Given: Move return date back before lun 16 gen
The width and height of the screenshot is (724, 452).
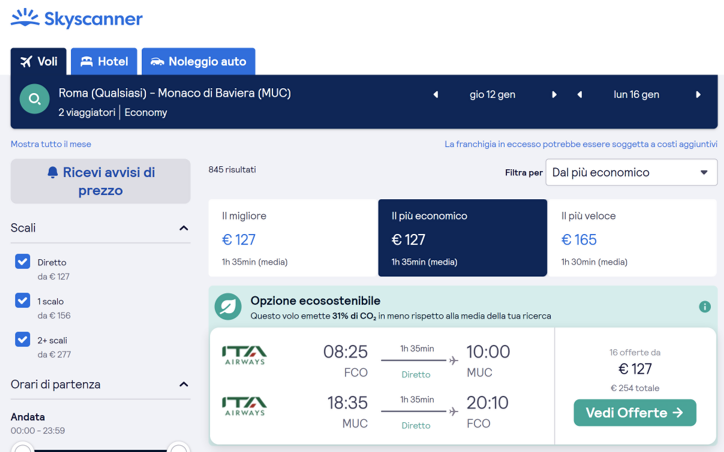Looking at the screenshot, I should 580,95.
